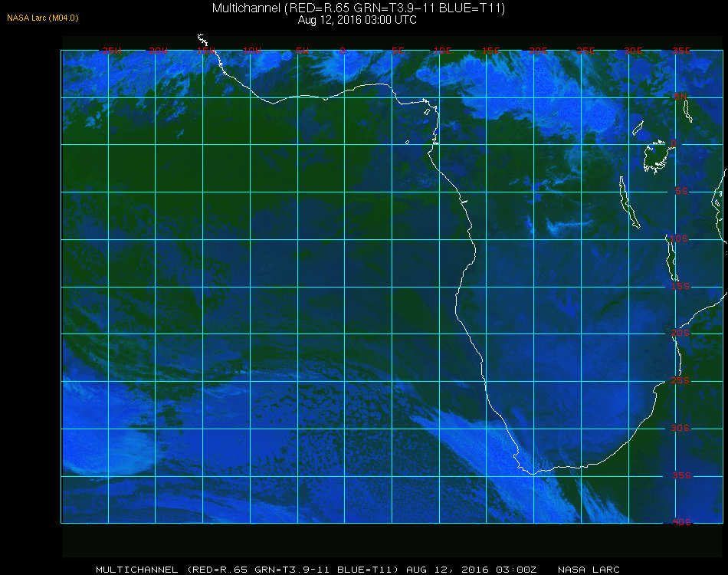Click the 20S latitude label
Viewport: 728px width, 575px height.
click(x=680, y=333)
